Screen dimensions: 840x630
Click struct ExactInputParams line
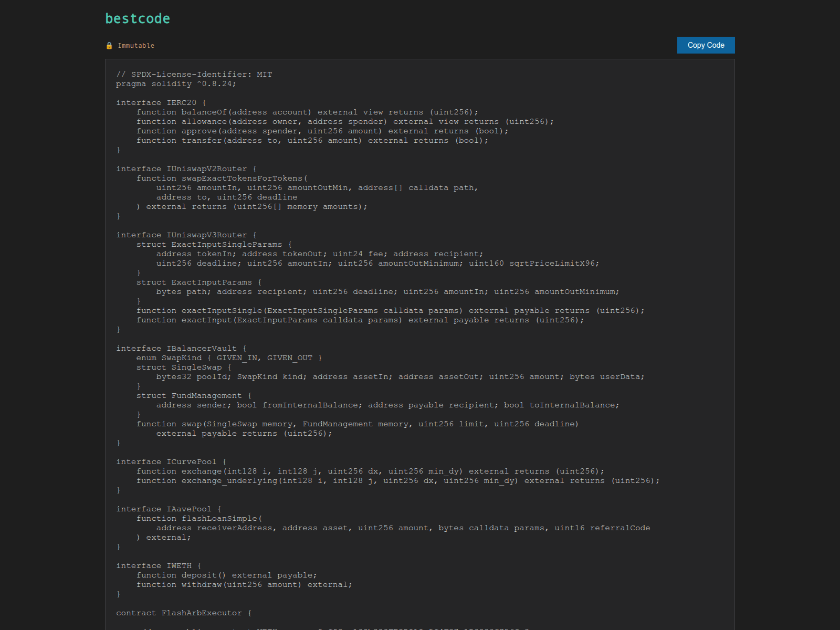tap(199, 282)
